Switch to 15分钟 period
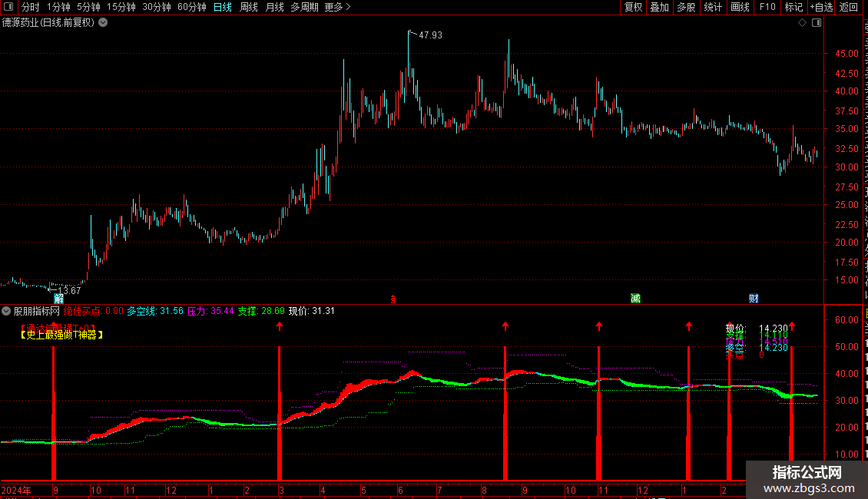Screen dimensions: 868x499 tap(121, 7)
